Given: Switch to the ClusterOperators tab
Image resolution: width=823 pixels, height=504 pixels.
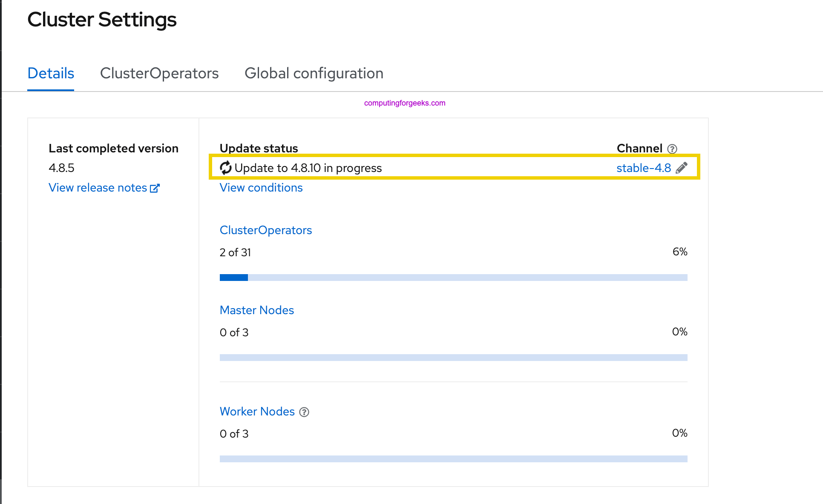Looking at the screenshot, I should tap(159, 73).
